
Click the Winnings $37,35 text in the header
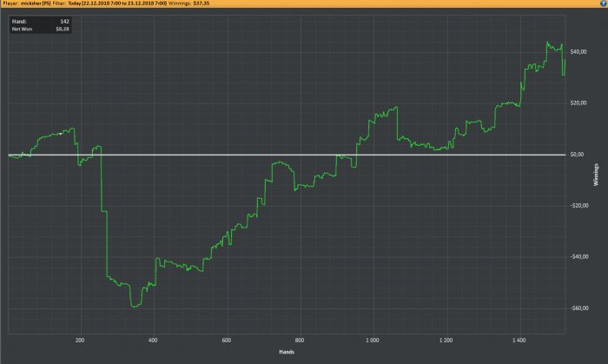[x=188, y=3]
